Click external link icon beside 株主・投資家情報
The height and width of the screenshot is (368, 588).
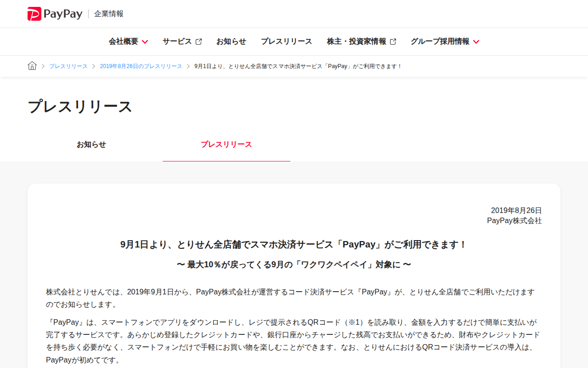393,41
